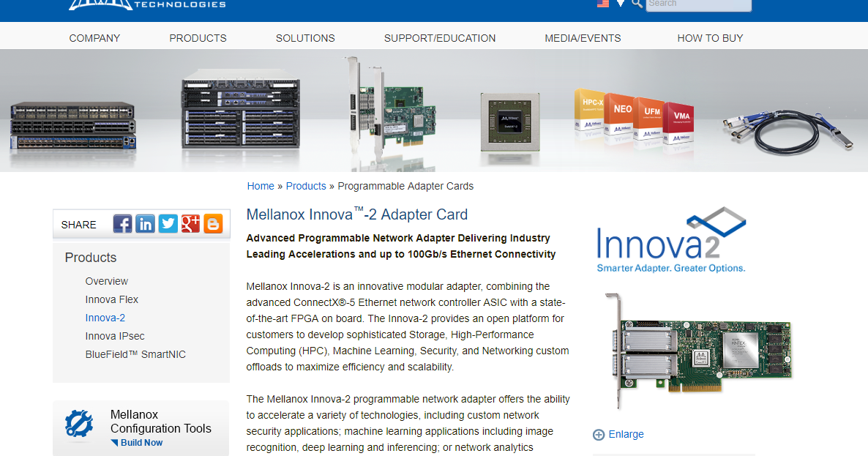Share page on LinkedIn
The image size is (868, 456).
[145, 223]
